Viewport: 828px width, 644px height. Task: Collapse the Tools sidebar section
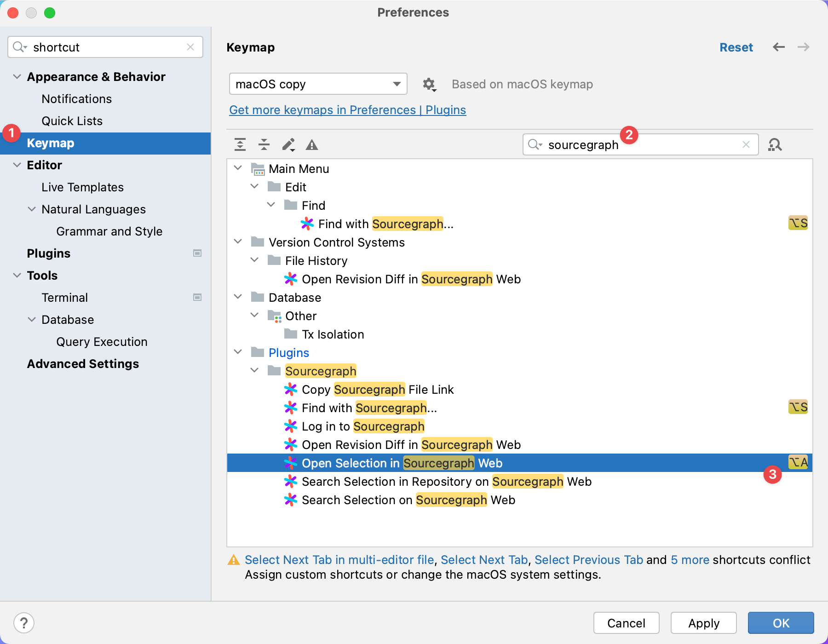pos(17,275)
